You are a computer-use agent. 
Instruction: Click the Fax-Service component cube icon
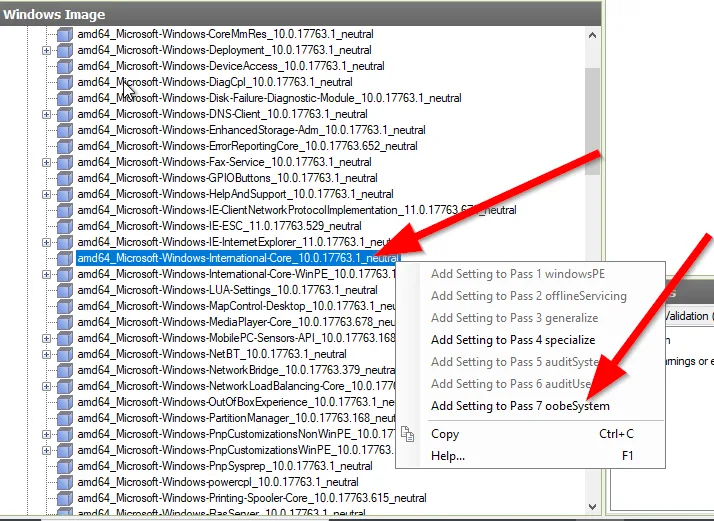coord(65,162)
